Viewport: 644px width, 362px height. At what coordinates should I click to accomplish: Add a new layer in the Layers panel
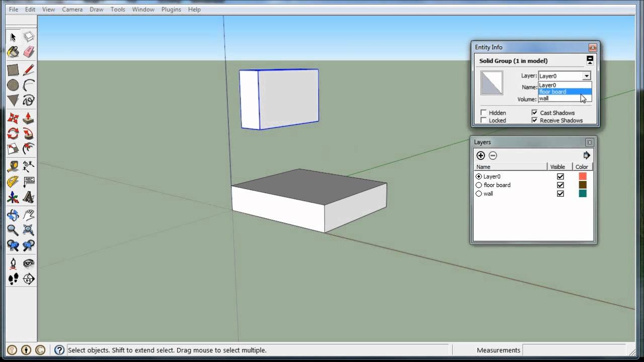[480, 155]
